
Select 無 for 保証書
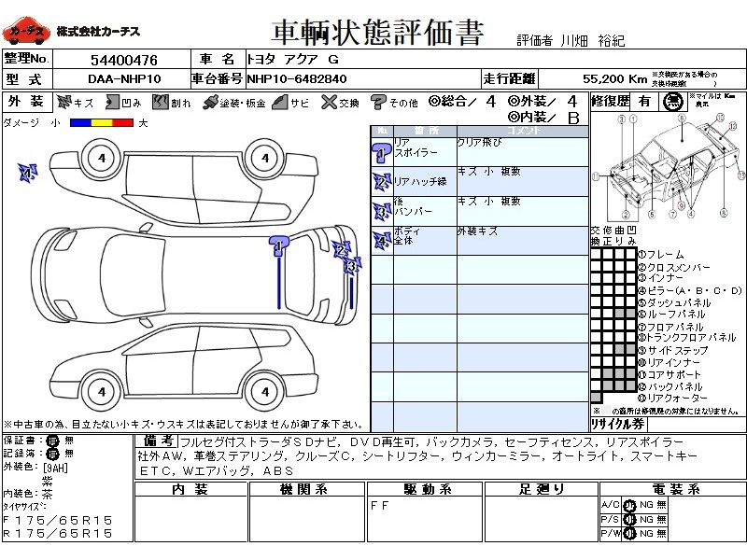click(x=69, y=441)
